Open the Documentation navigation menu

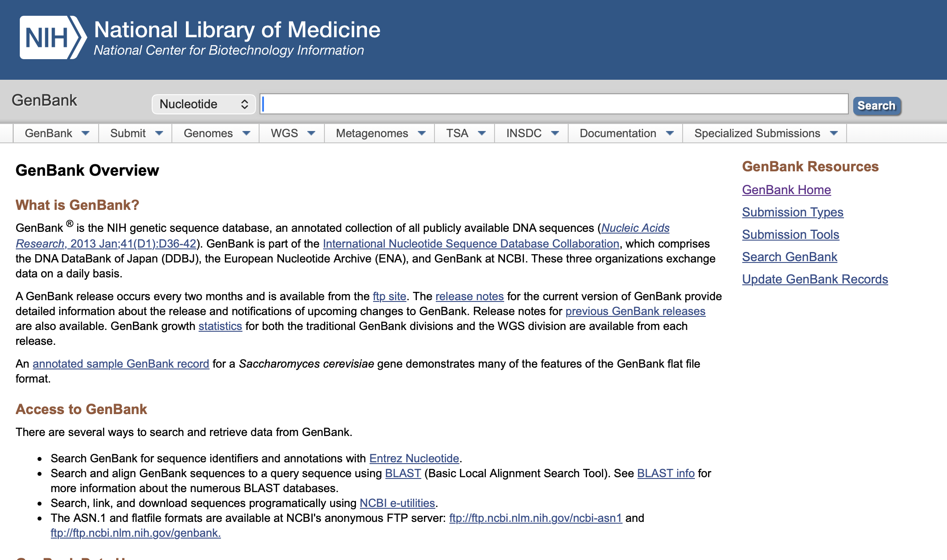point(618,133)
